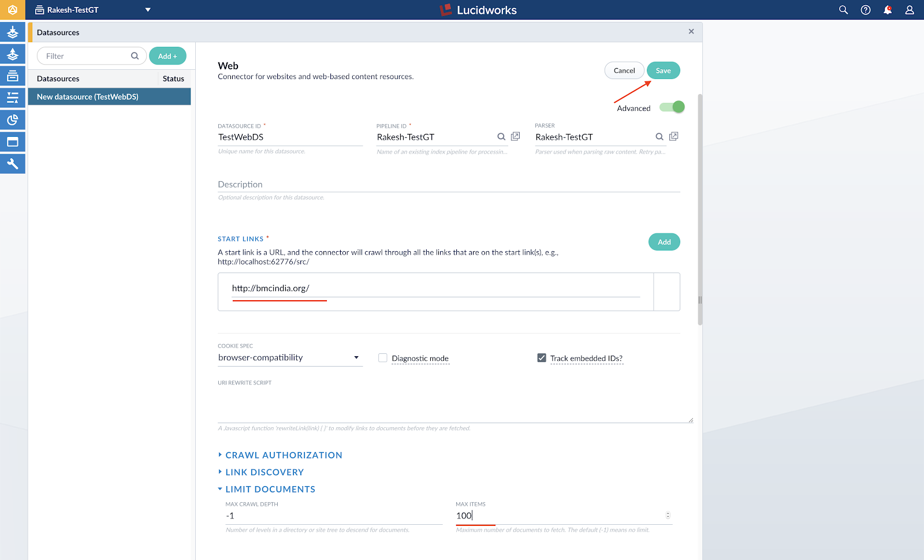Click the Description field

(449, 185)
